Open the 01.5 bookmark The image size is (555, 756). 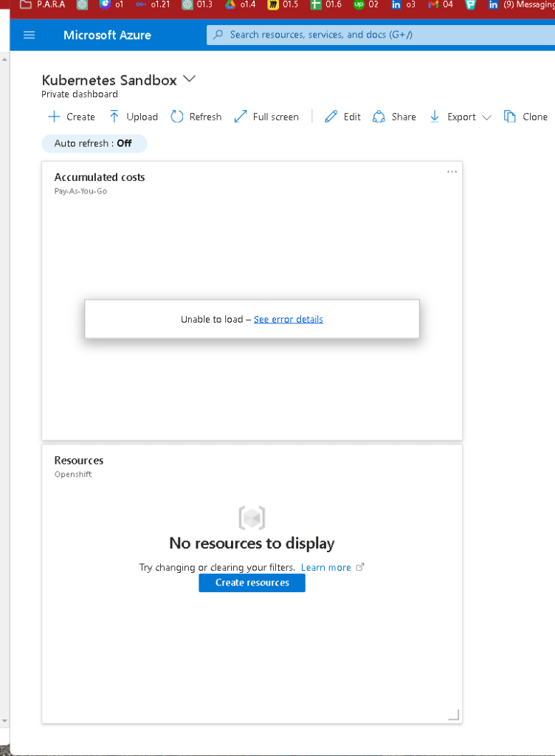point(283,4)
